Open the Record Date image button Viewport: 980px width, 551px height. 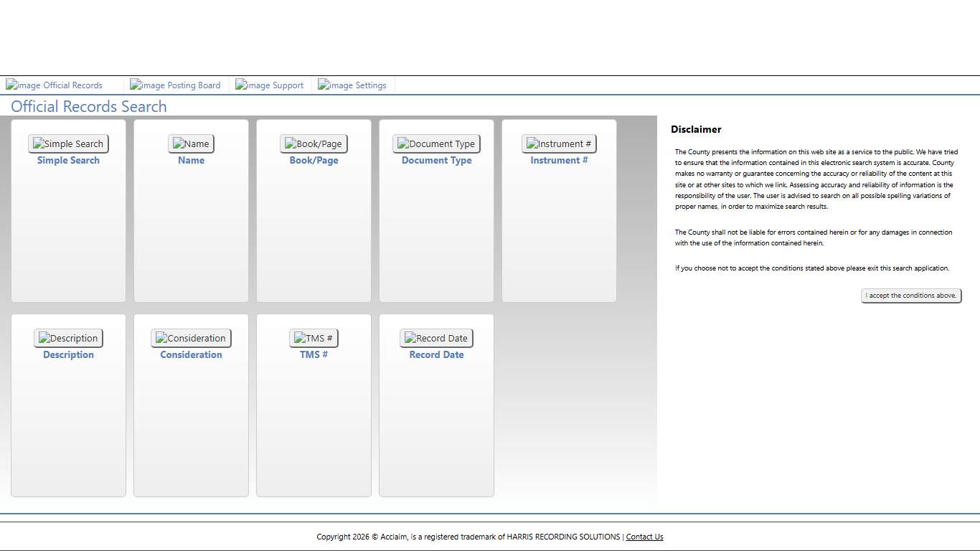tap(436, 338)
